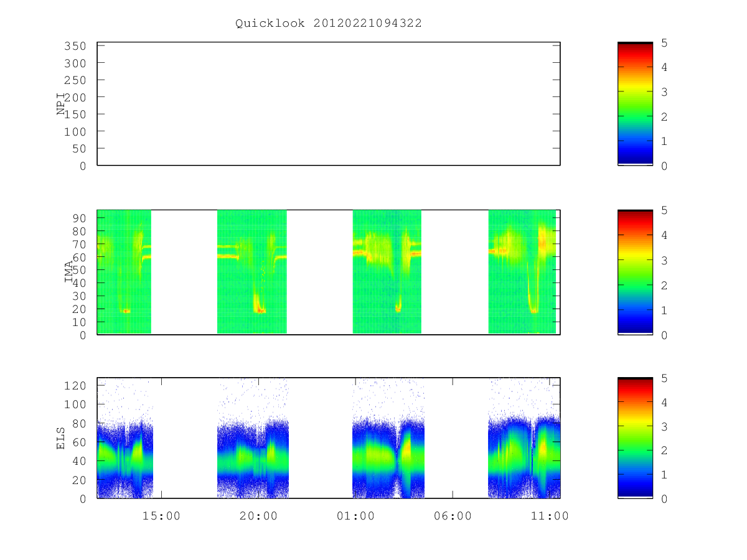Click the 350 tick on NPI axis
747x560 pixels.
pyautogui.click(x=75, y=46)
